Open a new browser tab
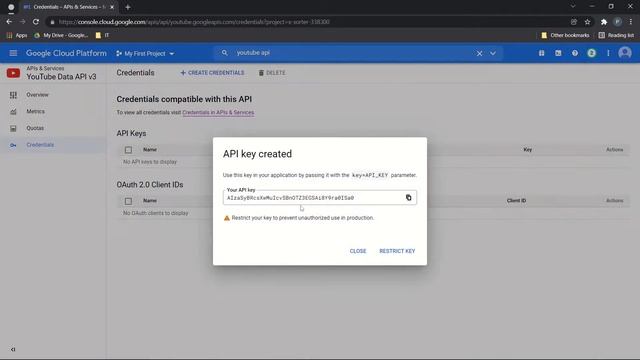This screenshot has width=640, height=360. pos(128,7)
